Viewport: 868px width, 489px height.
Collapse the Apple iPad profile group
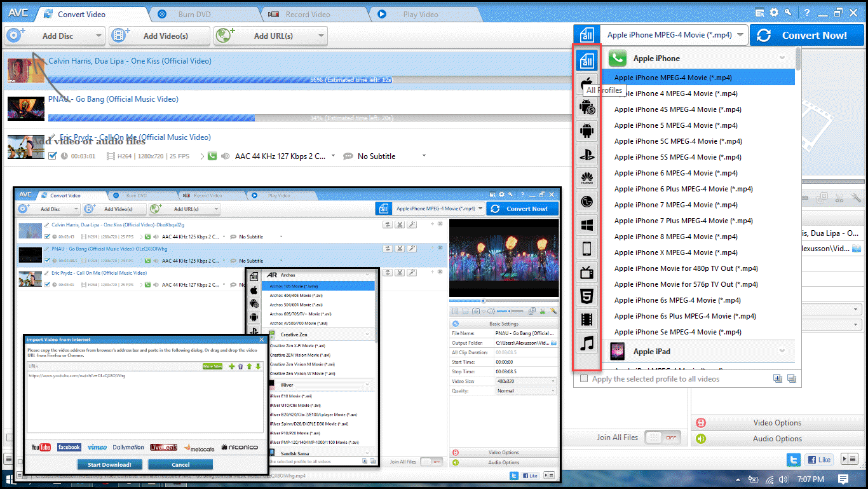(783, 351)
